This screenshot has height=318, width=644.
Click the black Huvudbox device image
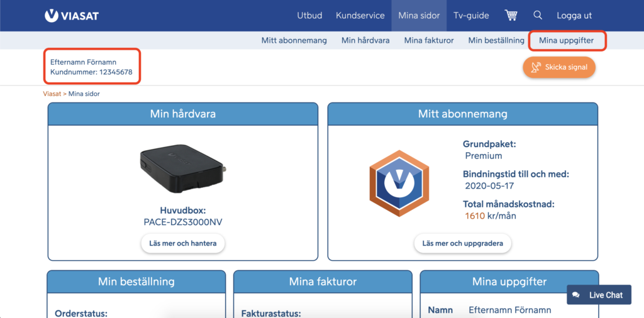point(182,170)
